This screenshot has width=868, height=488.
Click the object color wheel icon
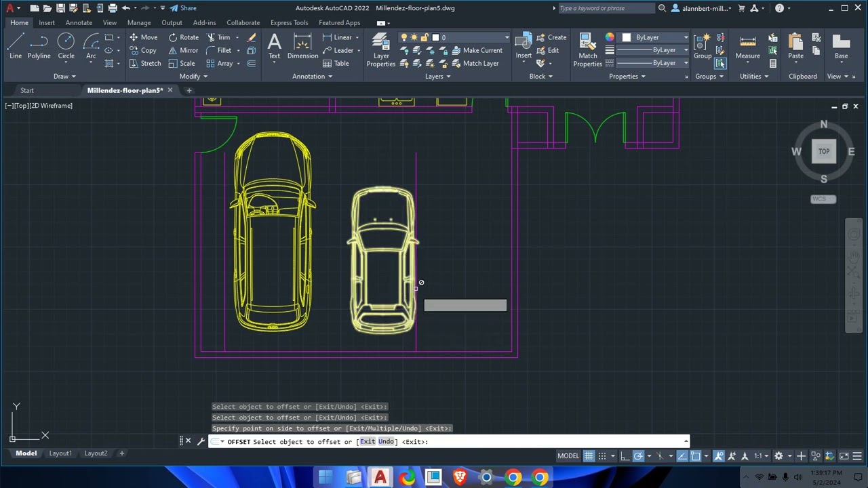[x=610, y=37]
